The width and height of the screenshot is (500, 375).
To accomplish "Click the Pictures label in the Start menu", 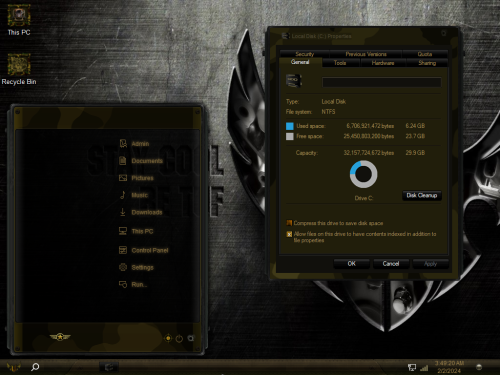I will pos(142,178).
